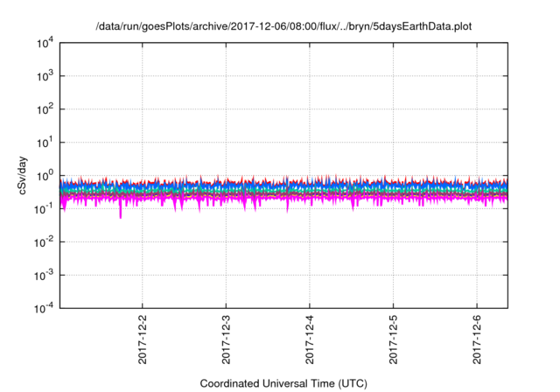The image size is (560, 392).
Task: Click the 10^-3 y-axis tick label
Action: tap(44, 276)
